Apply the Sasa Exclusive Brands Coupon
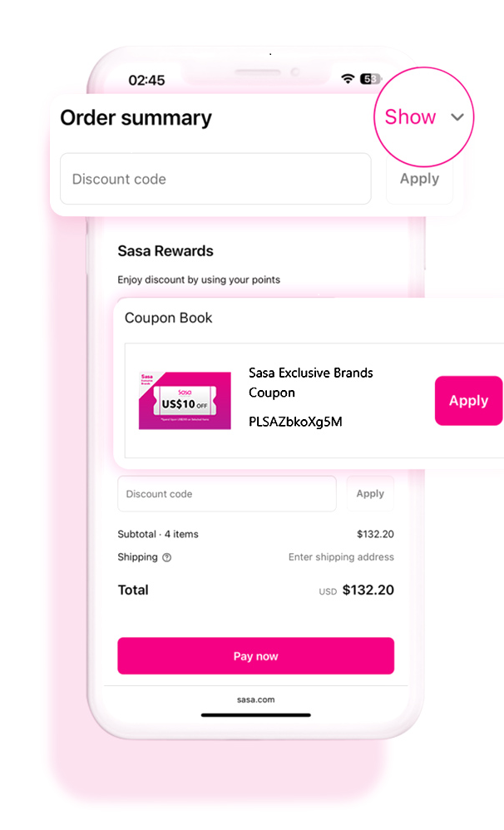The image size is (504, 830). point(468,401)
